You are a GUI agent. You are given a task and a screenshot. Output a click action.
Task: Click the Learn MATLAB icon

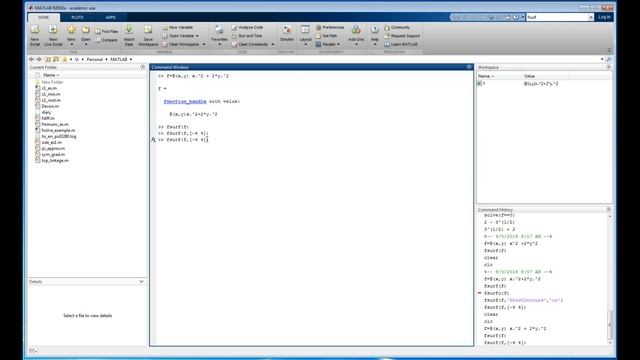click(387, 44)
